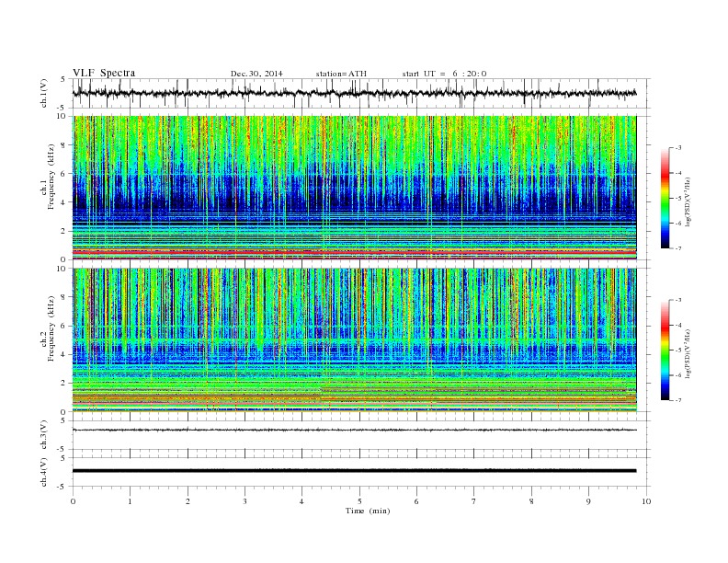The height and width of the screenshot is (563, 728).
Task: Click the ch.3 voltage trace line
Action: [354, 431]
